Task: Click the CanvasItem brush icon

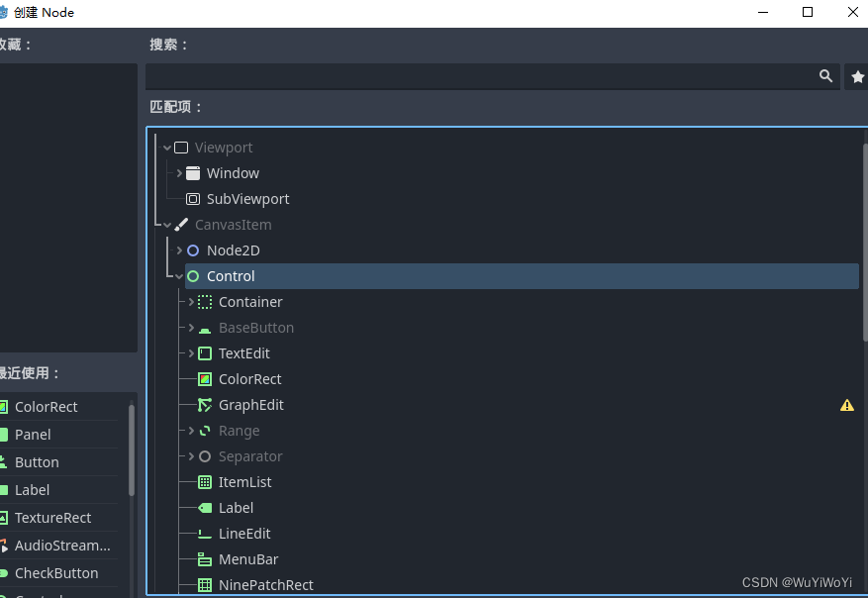Action: [181, 225]
